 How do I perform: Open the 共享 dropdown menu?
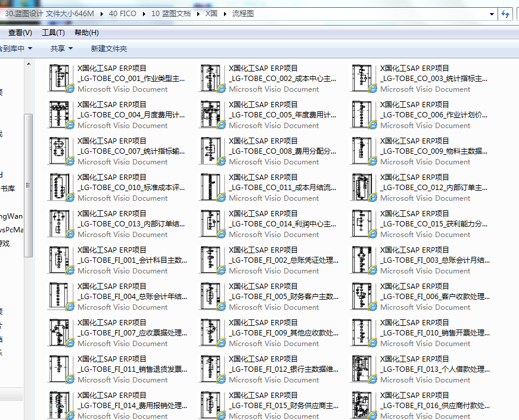(x=61, y=49)
